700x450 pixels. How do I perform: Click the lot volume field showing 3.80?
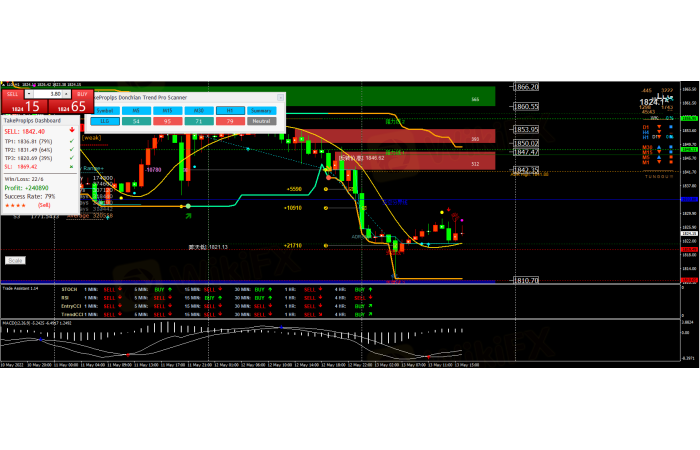pos(44,93)
